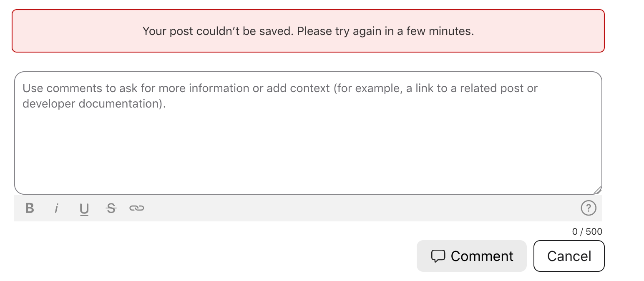The height and width of the screenshot is (281, 644).
Task: Click the 'Comment' label text on the button
Action: click(482, 256)
